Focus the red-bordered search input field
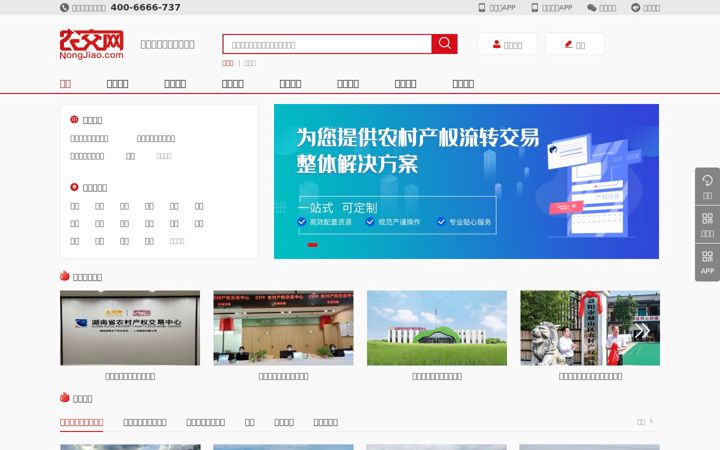This screenshot has width=720, height=450. [327, 44]
